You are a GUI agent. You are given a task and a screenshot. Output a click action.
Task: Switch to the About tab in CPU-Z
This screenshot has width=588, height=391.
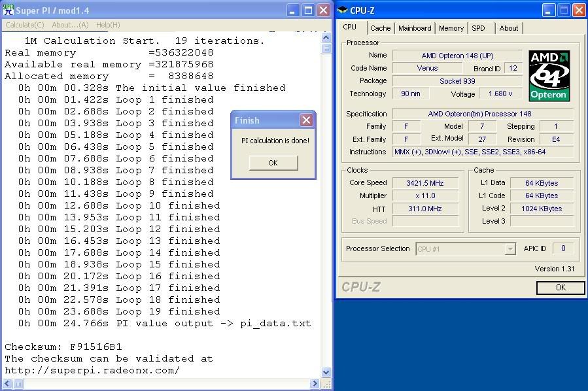[x=508, y=28]
